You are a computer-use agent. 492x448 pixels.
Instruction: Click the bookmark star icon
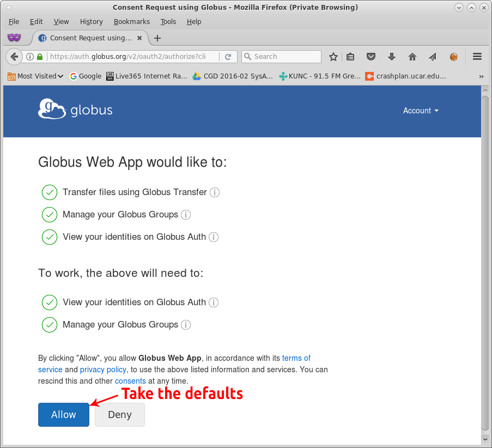[333, 57]
